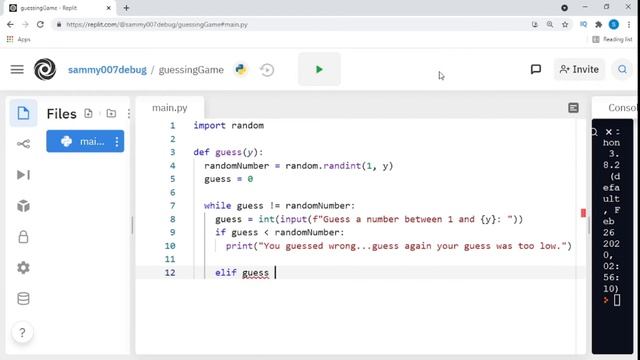This screenshot has height=360, width=640.
Task: Click the replit.com address bar URL
Action: click(x=157, y=24)
